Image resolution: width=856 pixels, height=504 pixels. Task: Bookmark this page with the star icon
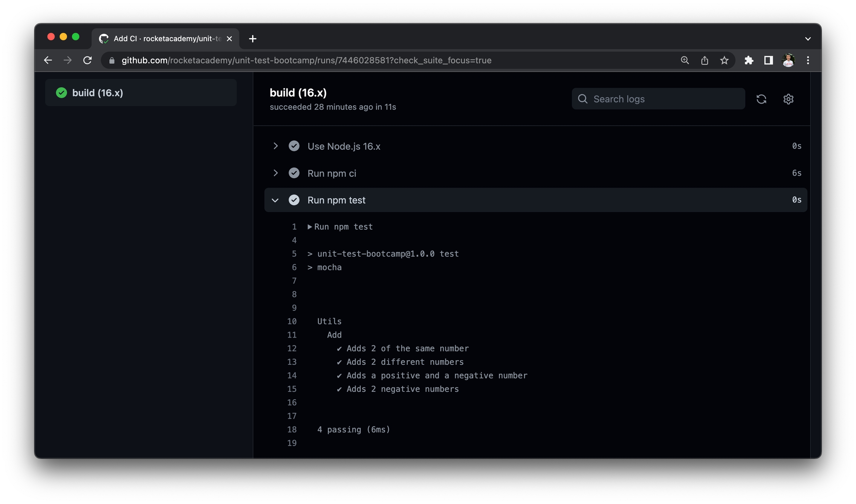coord(724,60)
